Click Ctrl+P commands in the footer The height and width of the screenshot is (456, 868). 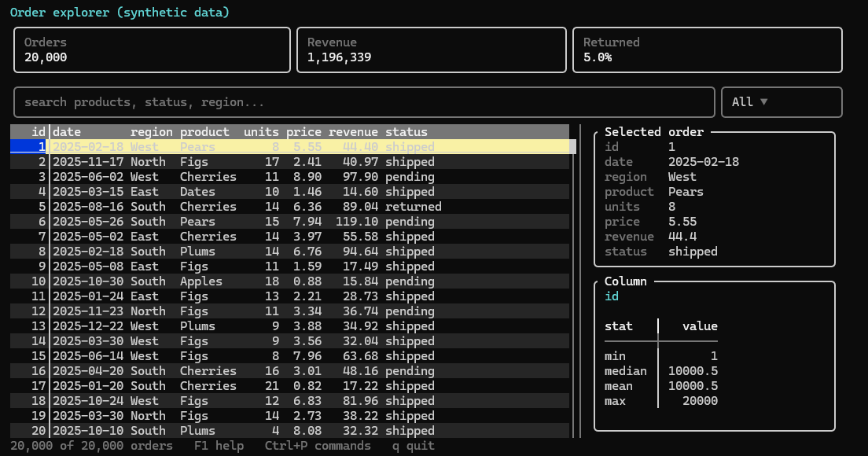318,446
